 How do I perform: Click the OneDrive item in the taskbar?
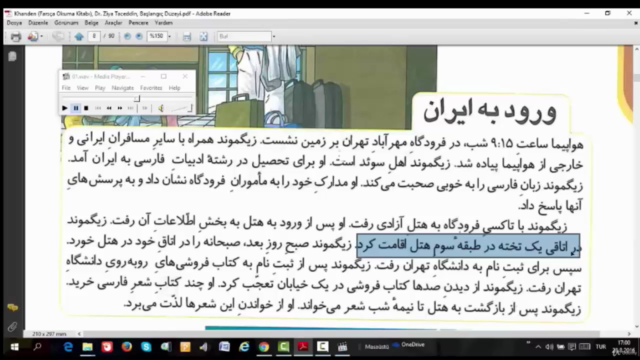click(x=409, y=345)
